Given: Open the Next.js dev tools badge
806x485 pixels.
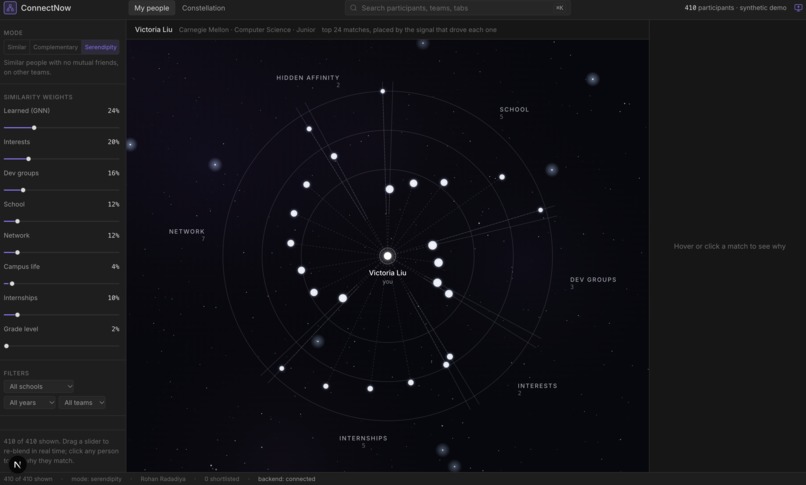Looking at the screenshot, I should 17,464.
